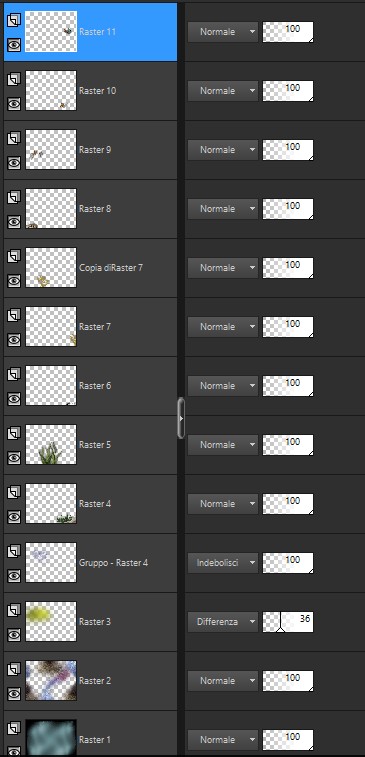
Task: Click the layer type icon of Raster 5
Action: 14,433
